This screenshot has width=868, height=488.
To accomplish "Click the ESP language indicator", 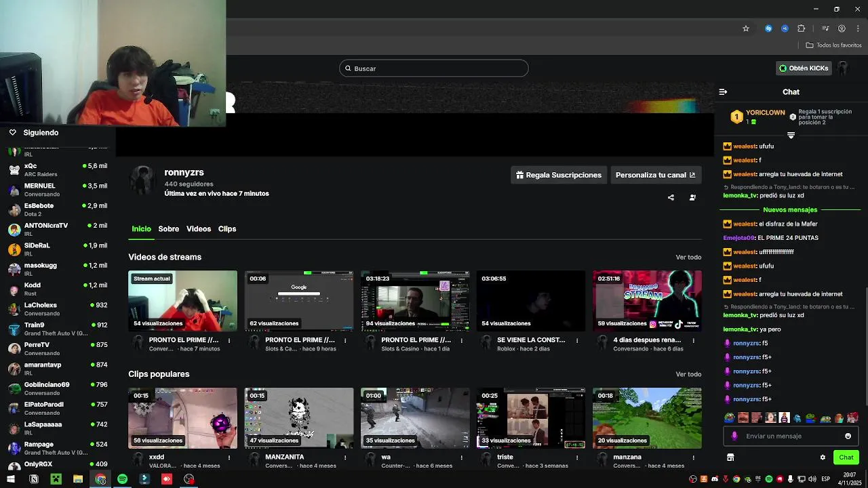I will click(x=825, y=479).
